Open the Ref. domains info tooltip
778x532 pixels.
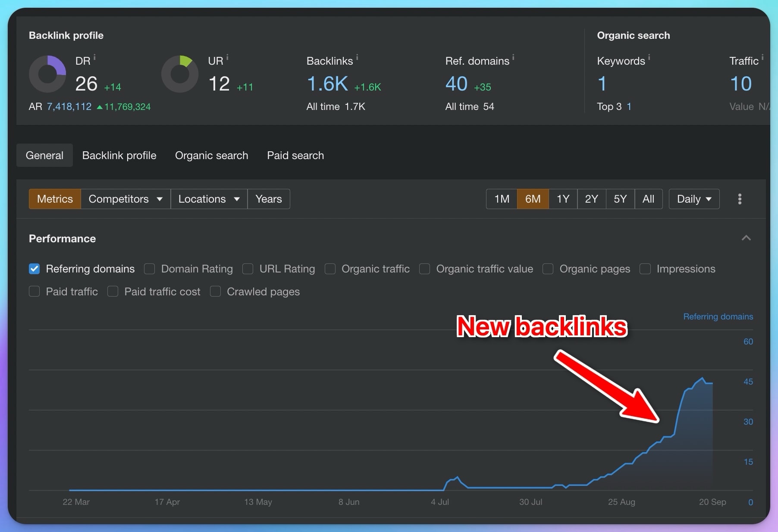pyautogui.click(x=513, y=57)
